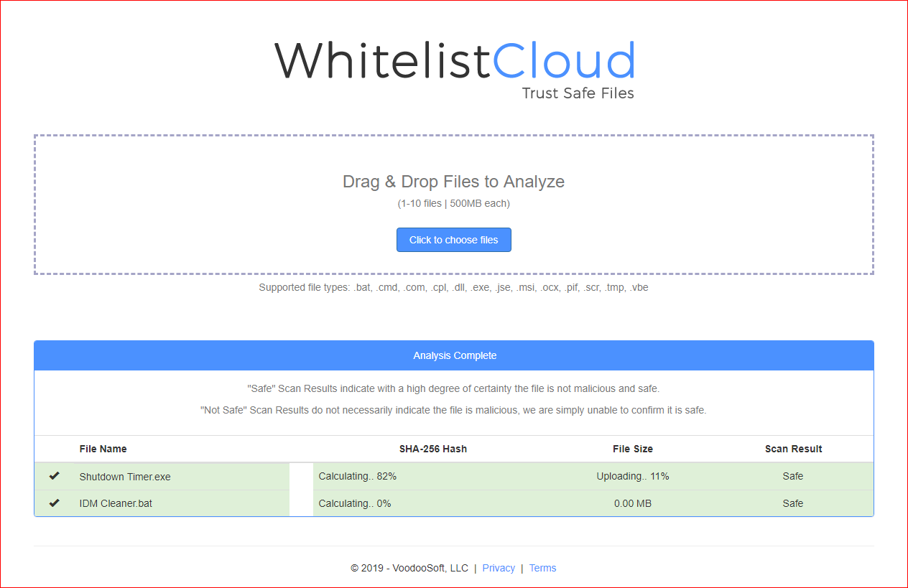This screenshot has width=908, height=588.
Task: Click the File Name column header
Action: pyautogui.click(x=103, y=449)
